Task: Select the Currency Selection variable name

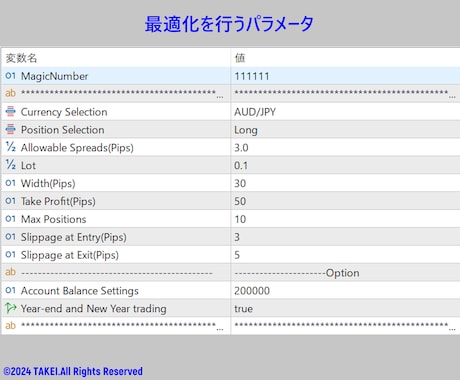Action: pos(64,112)
